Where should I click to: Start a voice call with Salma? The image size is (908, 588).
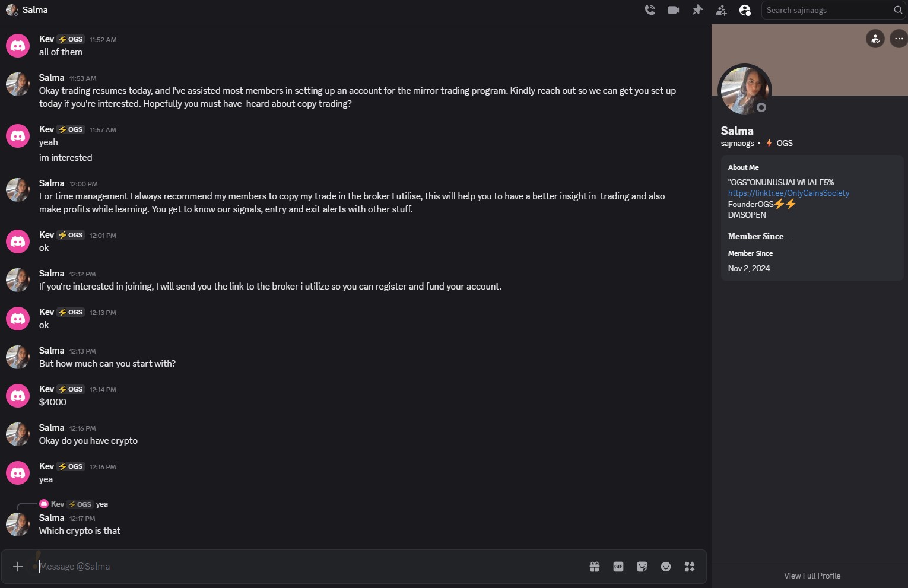[650, 10]
